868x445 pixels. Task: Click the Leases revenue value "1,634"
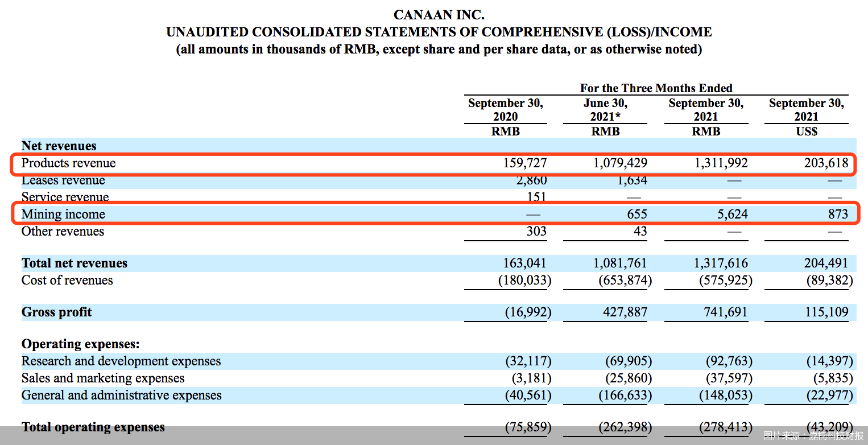point(631,180)
